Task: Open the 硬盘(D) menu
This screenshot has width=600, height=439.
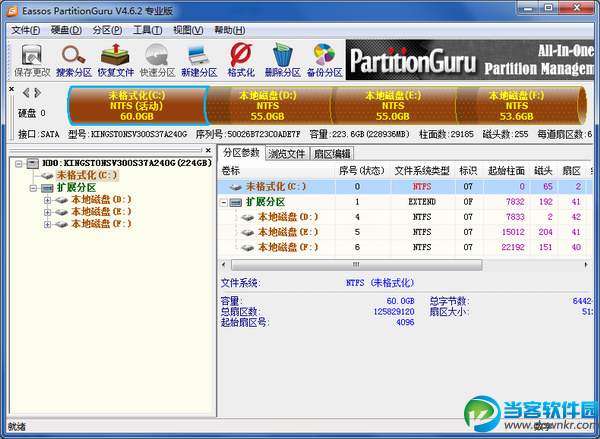Action: coord(66,30)
